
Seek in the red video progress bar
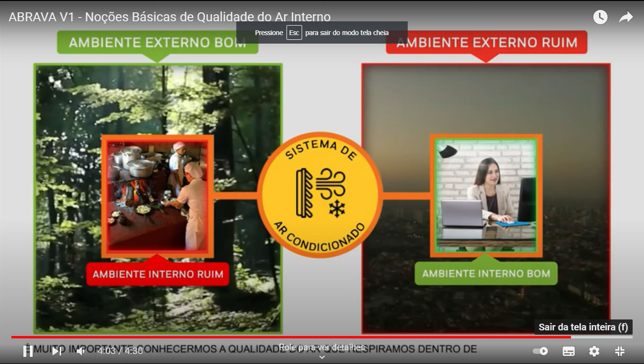click(x=284, y=337)
